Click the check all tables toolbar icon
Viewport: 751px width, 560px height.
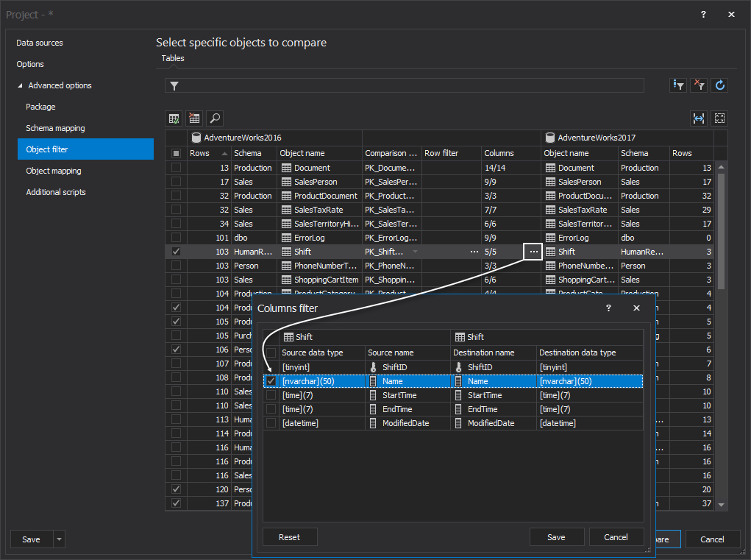coord(174,118)
